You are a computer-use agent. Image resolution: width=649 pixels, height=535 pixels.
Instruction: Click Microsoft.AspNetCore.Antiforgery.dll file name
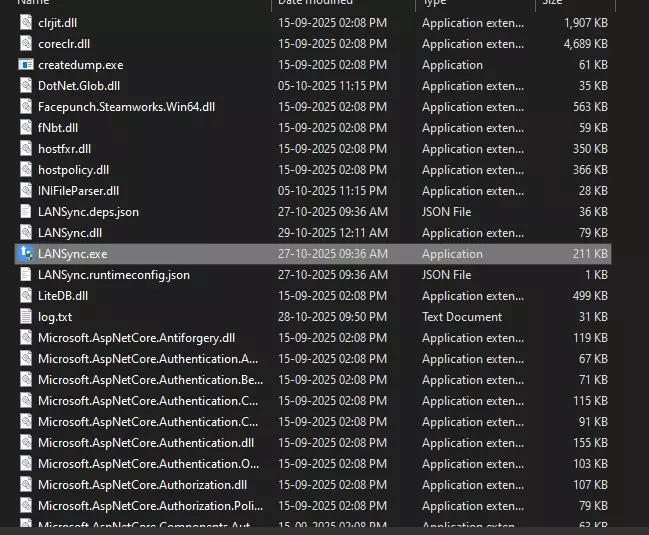tap(136, 338)
